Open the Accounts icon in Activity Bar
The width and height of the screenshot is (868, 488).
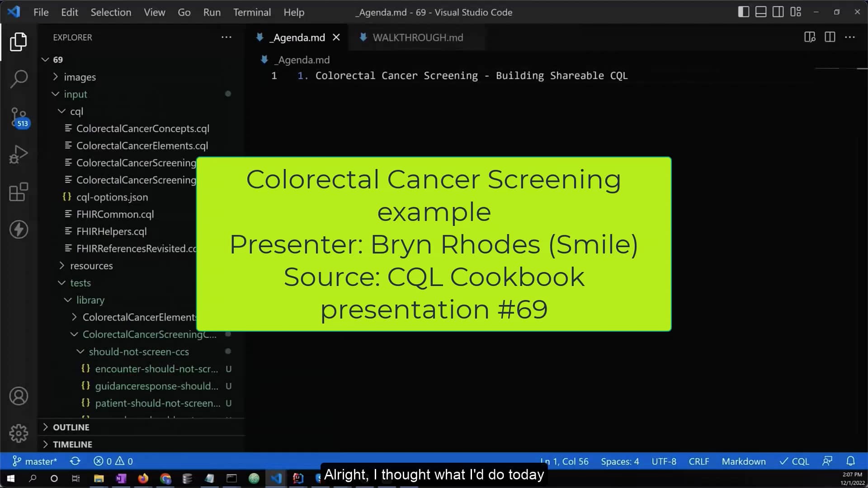19,396
